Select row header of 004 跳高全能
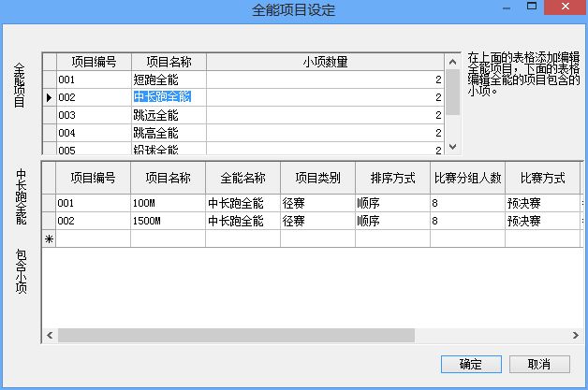The image size is (588, 390). tap(50, 133)
